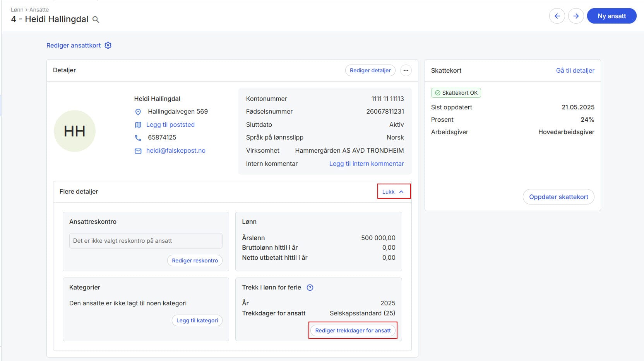Click Oppdater skattekort button

click(x=558, y=197)
